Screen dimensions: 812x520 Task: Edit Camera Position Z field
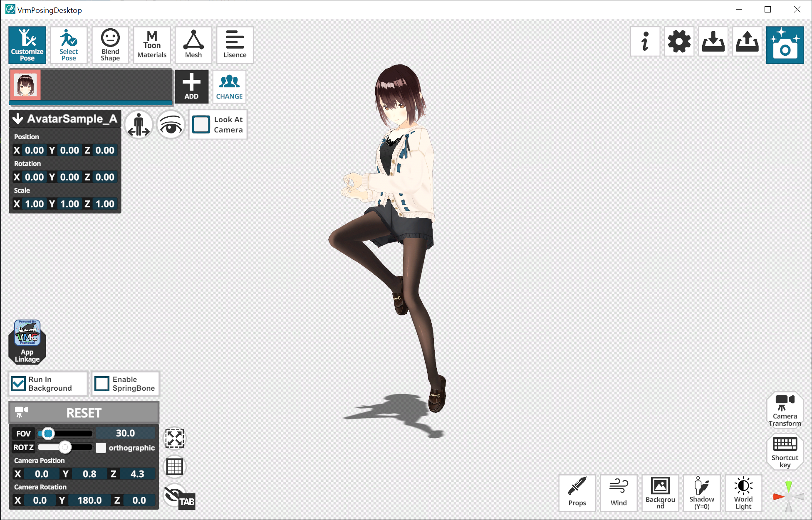pos(137,474)
